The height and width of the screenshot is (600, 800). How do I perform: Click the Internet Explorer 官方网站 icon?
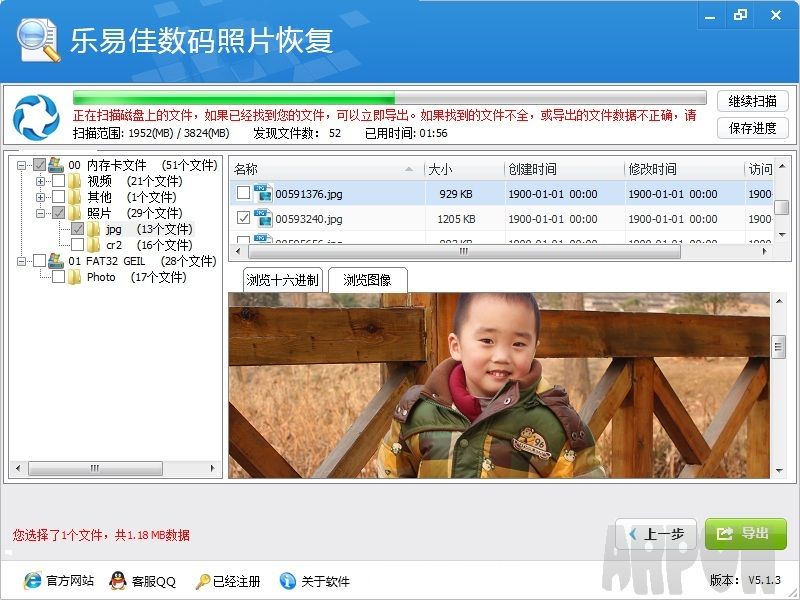click(x=32, y=581)
